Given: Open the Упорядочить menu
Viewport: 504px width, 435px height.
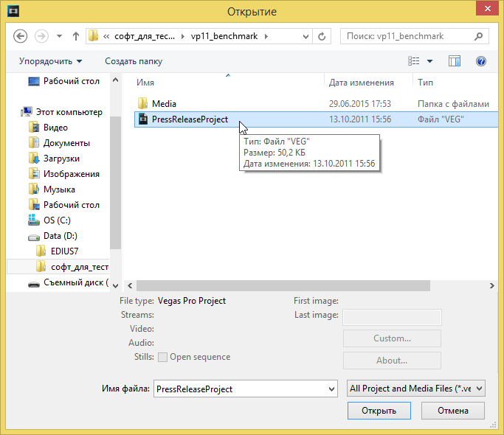Looking at the screenshot, I should coord(50,61).
